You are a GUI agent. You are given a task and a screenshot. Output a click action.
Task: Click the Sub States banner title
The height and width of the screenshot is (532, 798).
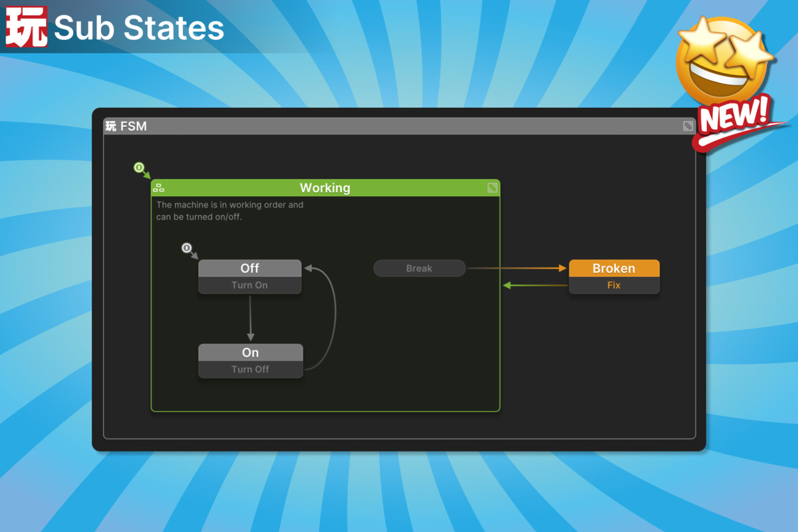point(139,28)
